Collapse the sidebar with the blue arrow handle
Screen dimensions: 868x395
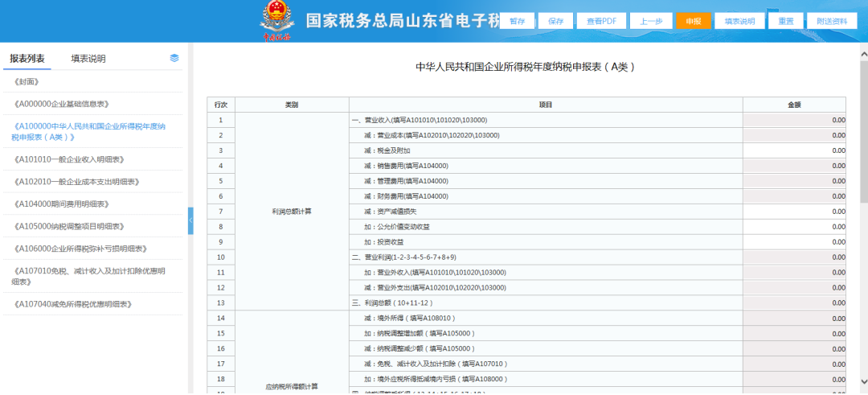click(x=191, y=220)
